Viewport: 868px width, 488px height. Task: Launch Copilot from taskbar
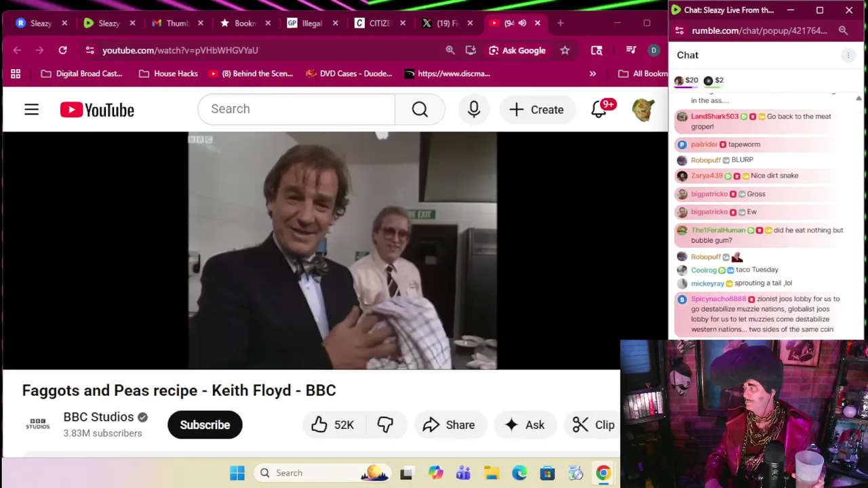tap(435, 473)
